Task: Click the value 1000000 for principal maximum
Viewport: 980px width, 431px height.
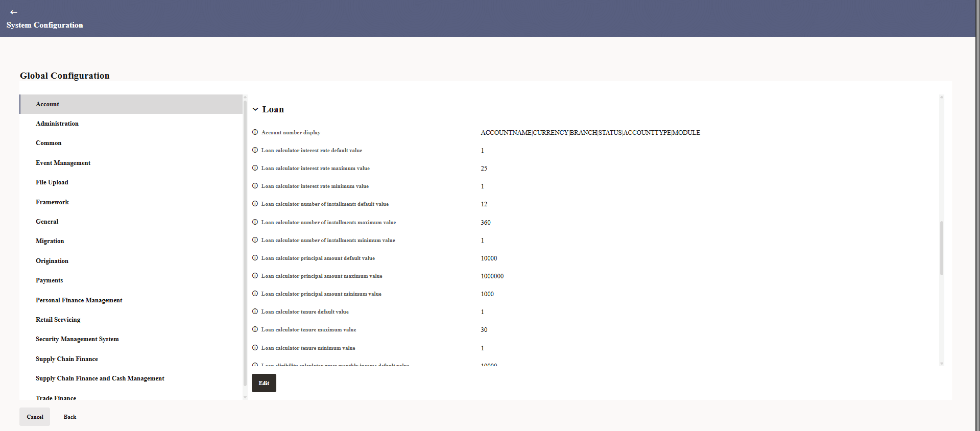Action: tap(492, 276)
